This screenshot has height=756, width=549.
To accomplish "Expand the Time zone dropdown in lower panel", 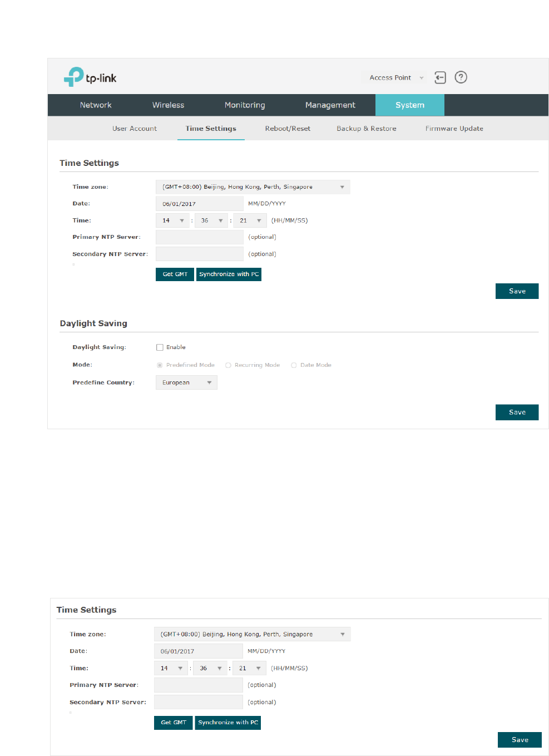I will point(253,634).
